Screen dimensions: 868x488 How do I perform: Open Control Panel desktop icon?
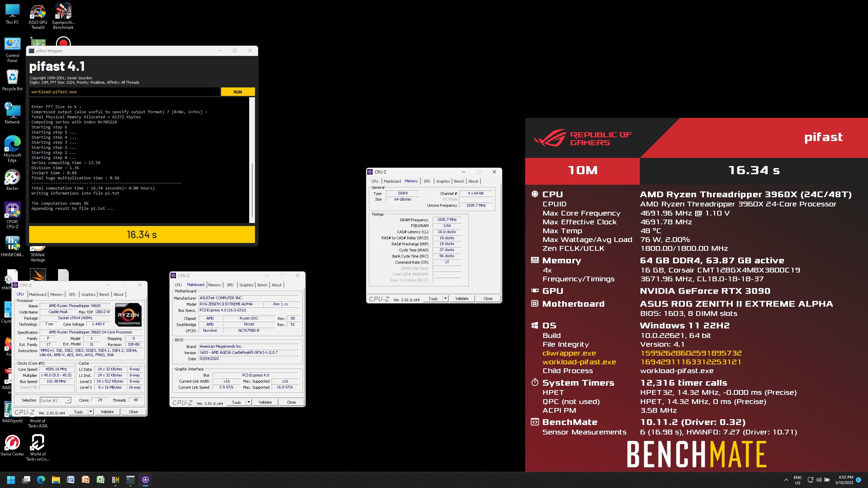(12, 50)
